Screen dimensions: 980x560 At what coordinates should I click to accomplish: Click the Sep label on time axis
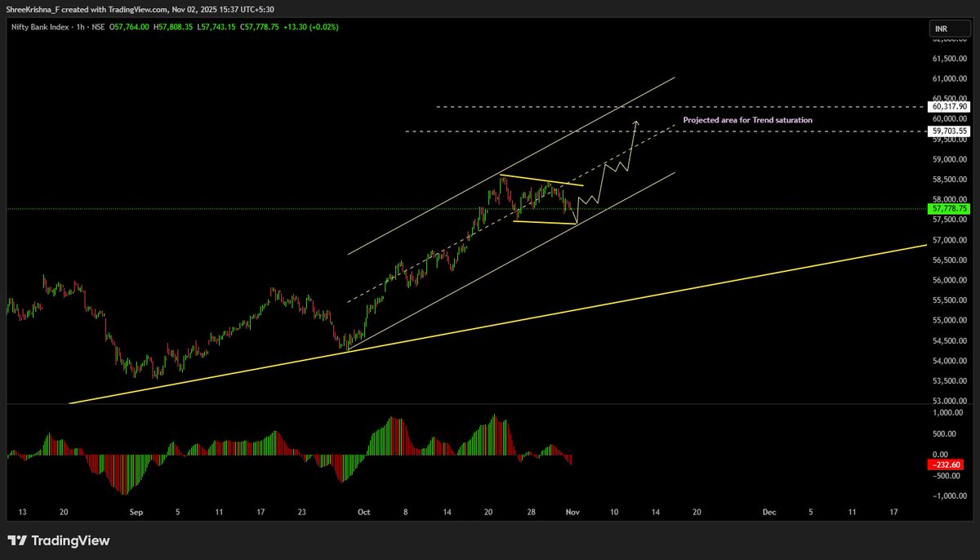136,512
